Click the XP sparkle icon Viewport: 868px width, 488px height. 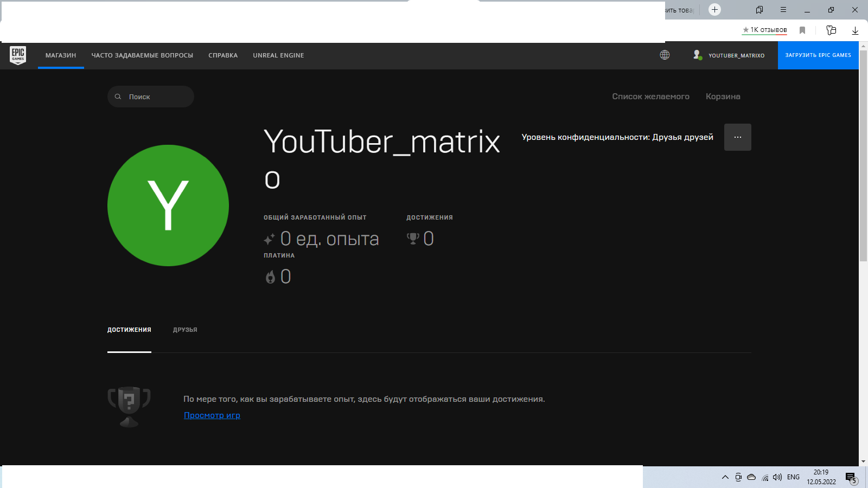tap(269, 239)
